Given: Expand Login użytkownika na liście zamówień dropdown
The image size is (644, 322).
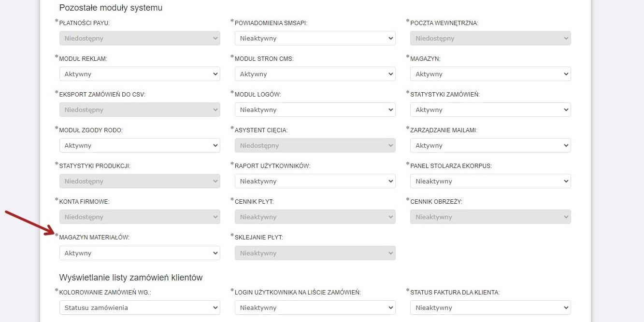Looking at the screenshot, I should (x=315, y=308).
